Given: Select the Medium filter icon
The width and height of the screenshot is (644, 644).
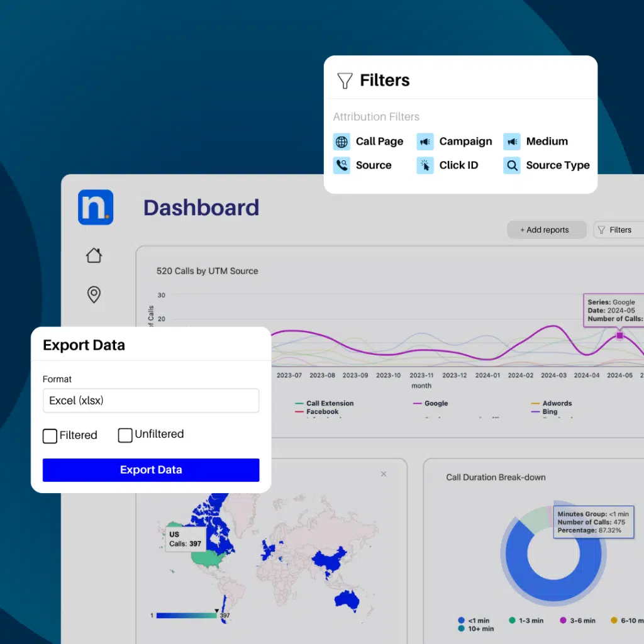Looking at the screenshot, I should pyautogui.click(x=511, y=142).
